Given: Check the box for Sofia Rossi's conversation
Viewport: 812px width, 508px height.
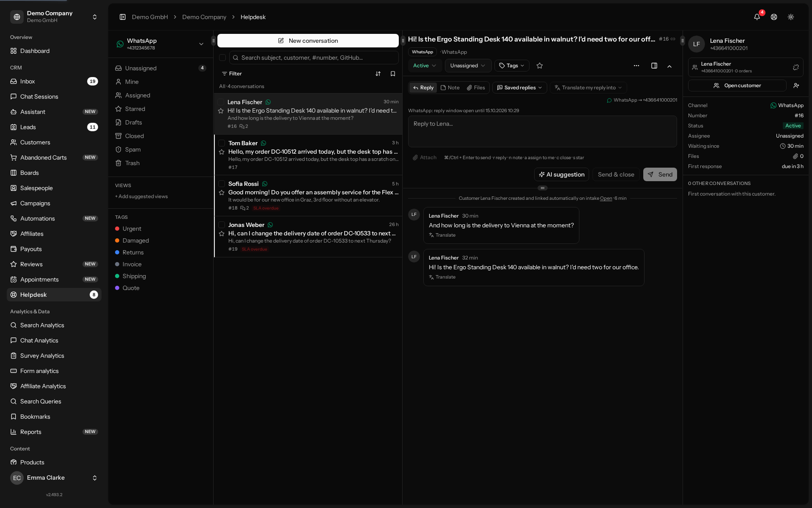Looking at the screenshot, I should (222, 184).
